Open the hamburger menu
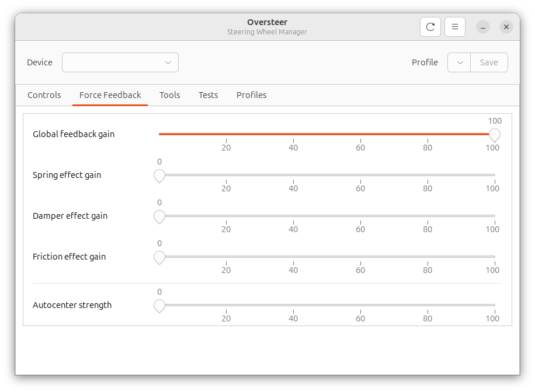 [455, 27]
